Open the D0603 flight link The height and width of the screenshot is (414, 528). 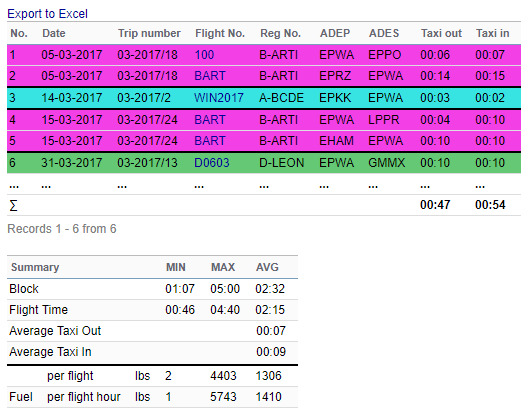pyautogui.click(x=212, y=163)
